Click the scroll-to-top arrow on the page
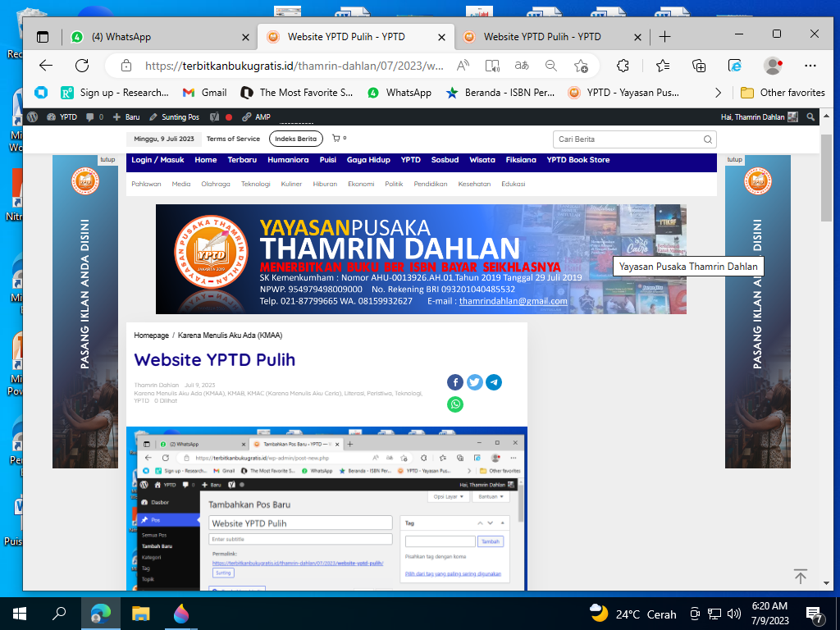Screen dimensions: 840x630 800,577
